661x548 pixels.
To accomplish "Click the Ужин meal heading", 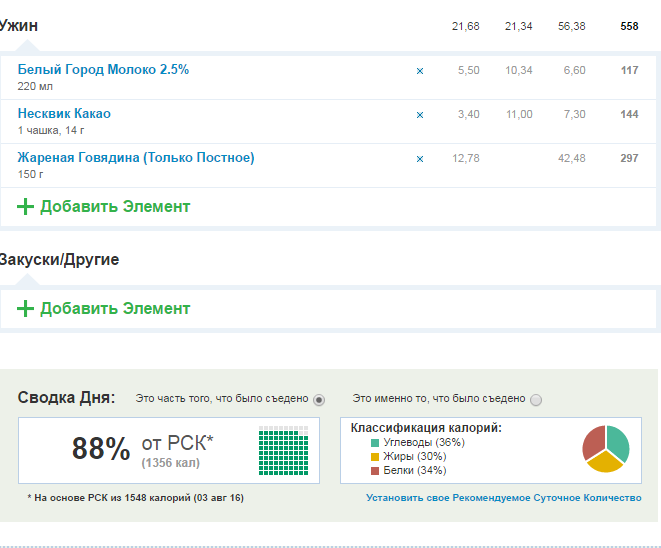I will (20, 26).
